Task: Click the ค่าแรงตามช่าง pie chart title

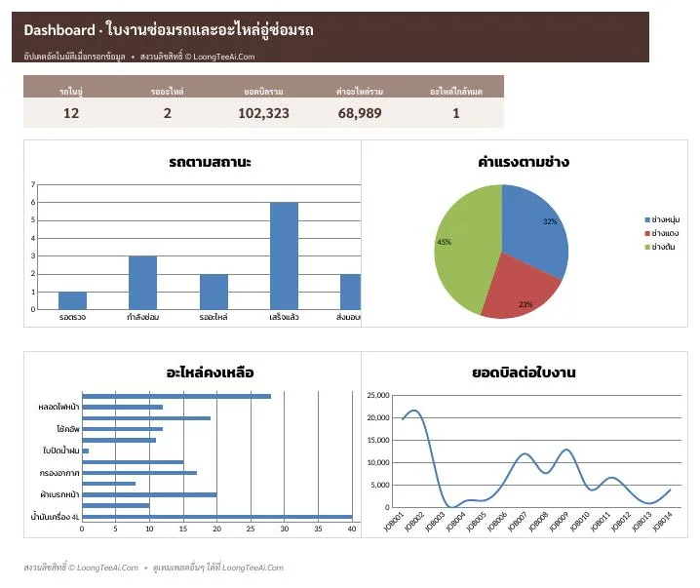Action: point(524,162)
